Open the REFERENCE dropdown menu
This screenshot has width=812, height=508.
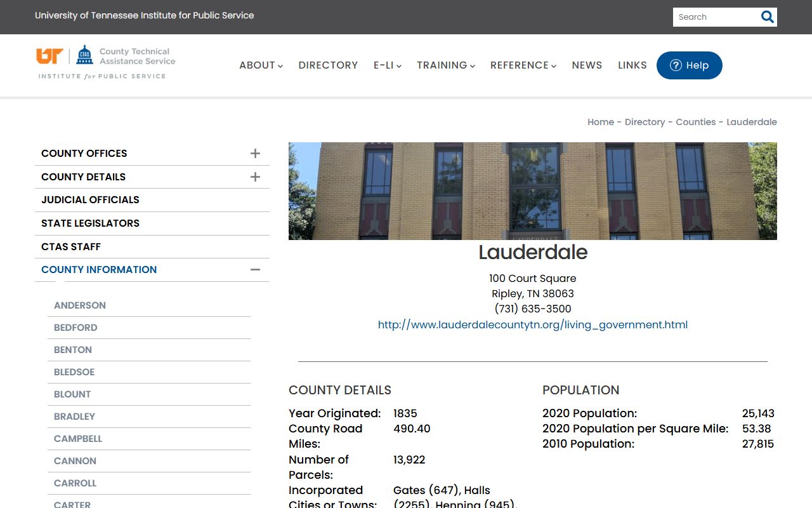coord(523,65)
